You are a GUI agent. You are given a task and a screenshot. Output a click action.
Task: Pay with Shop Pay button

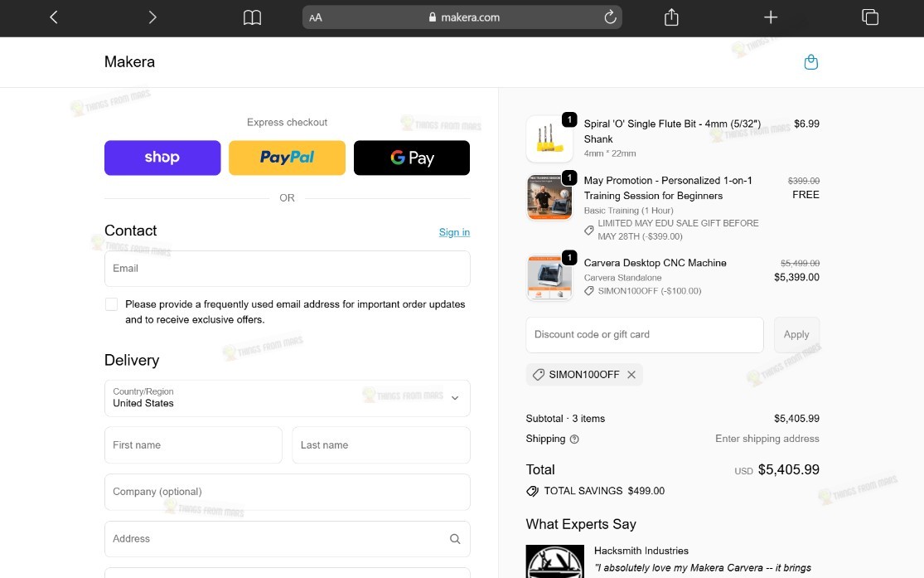pos(162,158)
